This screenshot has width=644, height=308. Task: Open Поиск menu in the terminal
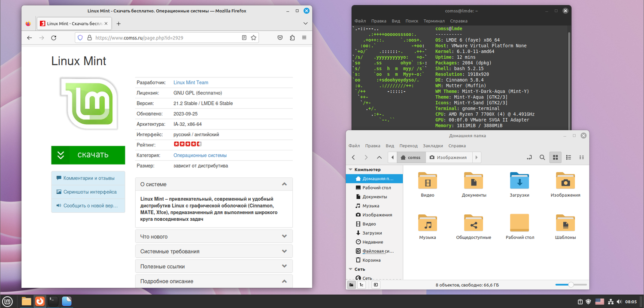coord(412,21)
